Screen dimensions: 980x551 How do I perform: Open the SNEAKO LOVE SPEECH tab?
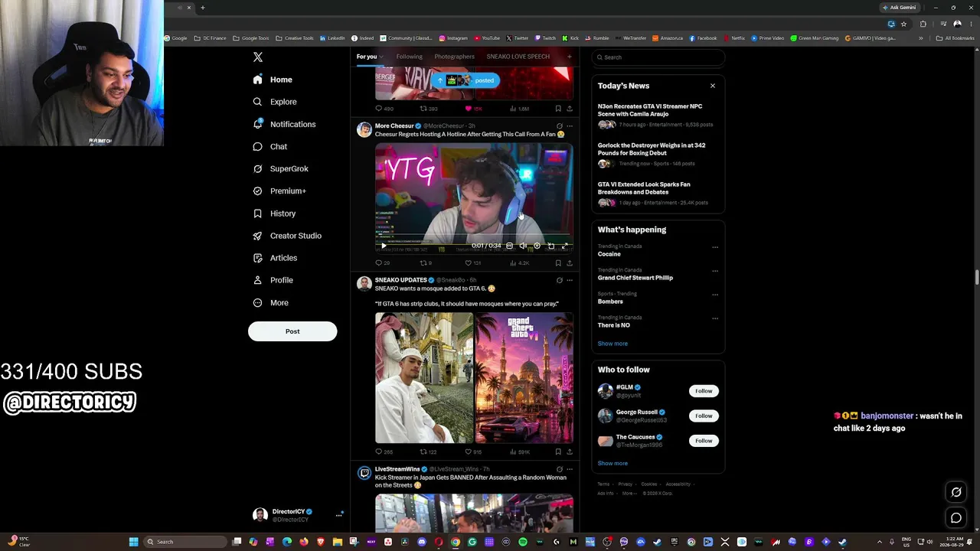pyautogui.click(x=518, y=57)
